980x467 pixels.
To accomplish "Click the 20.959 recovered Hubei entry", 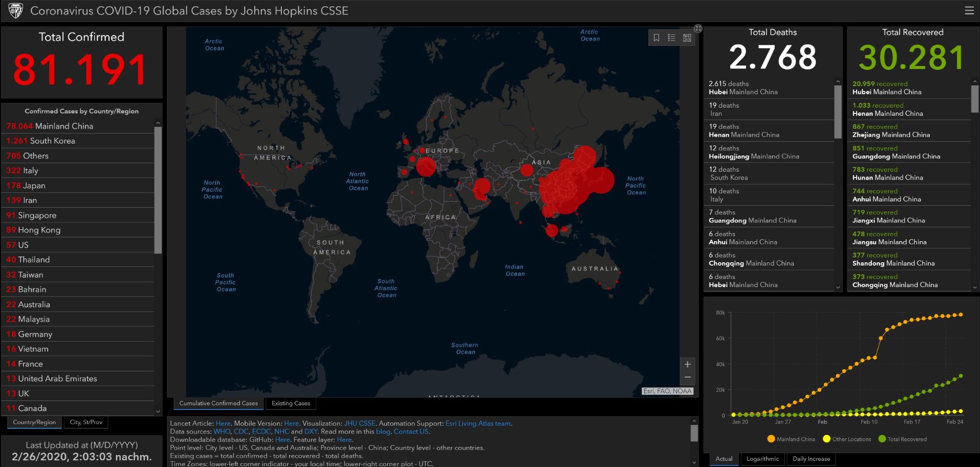I will point(909,88).
